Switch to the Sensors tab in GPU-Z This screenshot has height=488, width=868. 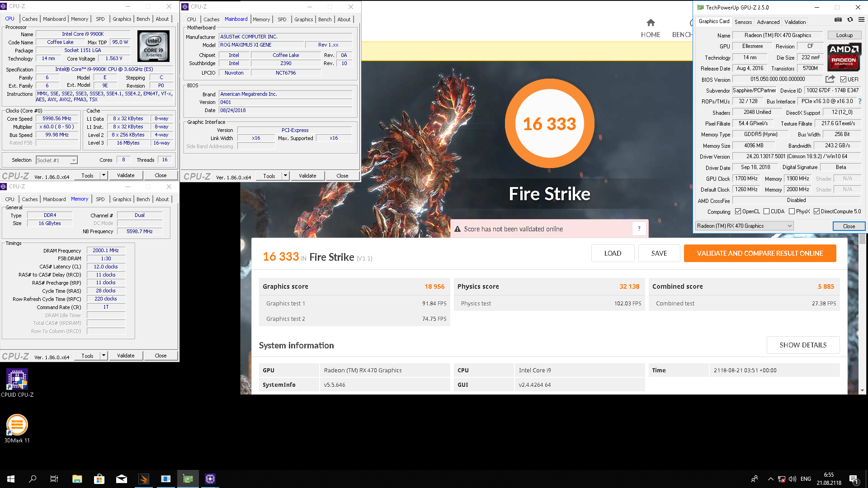[743, 22]
